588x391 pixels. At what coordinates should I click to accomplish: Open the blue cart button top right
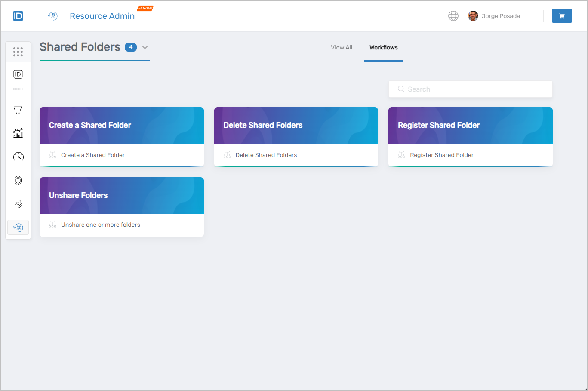pyautogui.click(x=562, y=16)
